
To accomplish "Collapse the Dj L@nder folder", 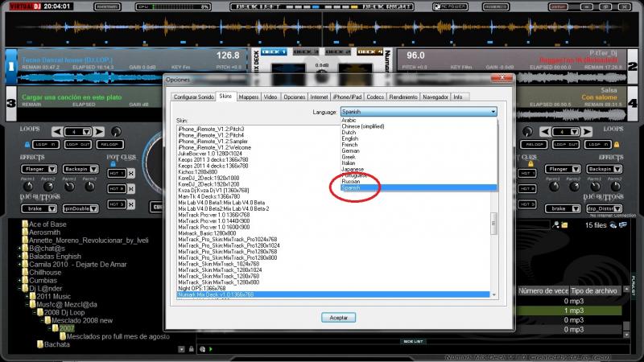I will (19, 289).
